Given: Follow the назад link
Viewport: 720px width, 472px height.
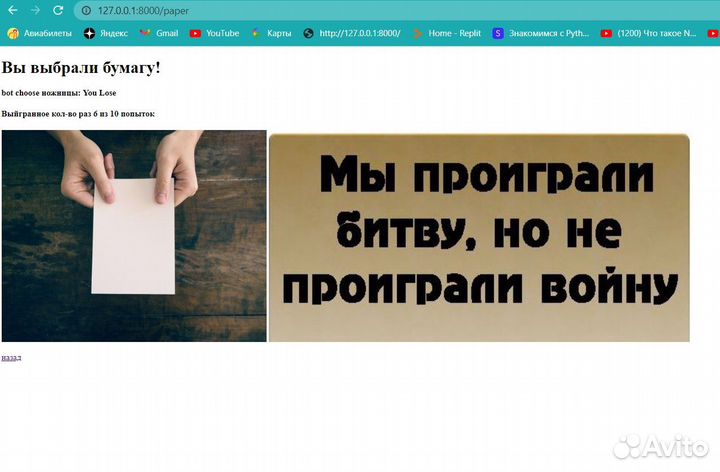Looking at the screenshot, I should [x=11, y=358].
